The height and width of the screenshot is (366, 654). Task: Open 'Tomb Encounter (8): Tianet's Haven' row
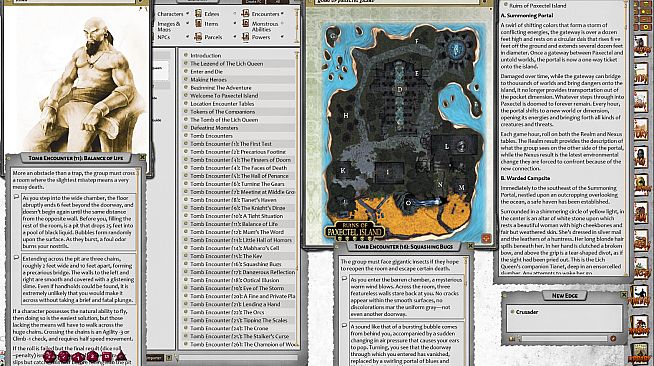point(240,200)
